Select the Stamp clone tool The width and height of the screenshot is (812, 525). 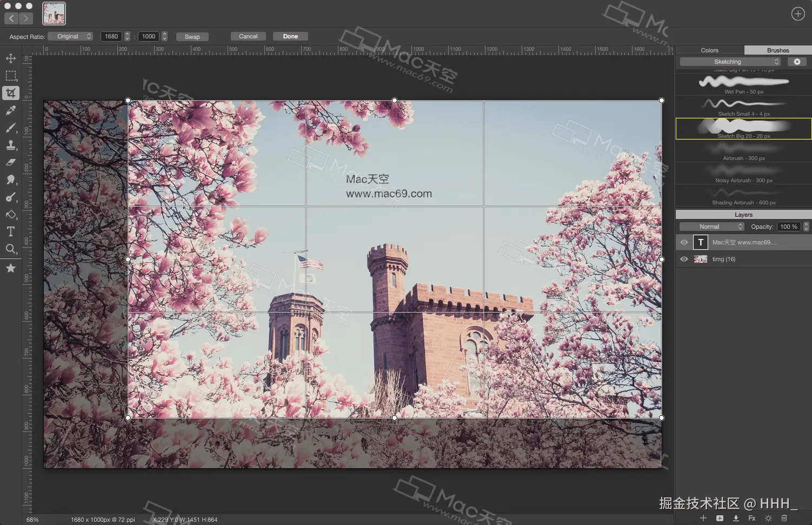[x=11, y=145]
